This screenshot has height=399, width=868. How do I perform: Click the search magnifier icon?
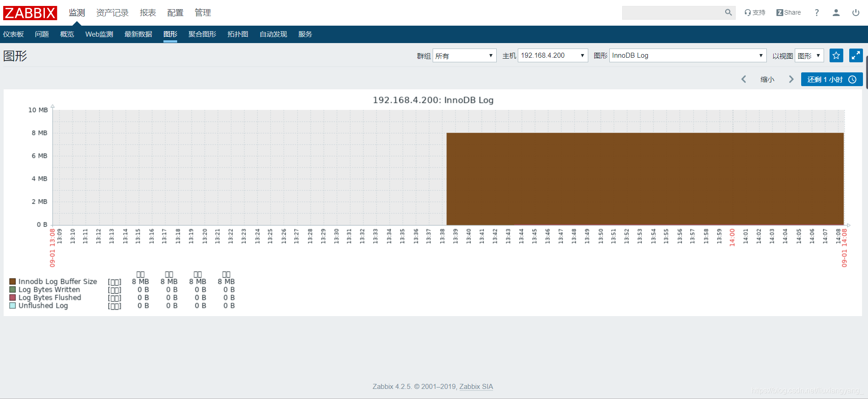(x=728, y=13)
